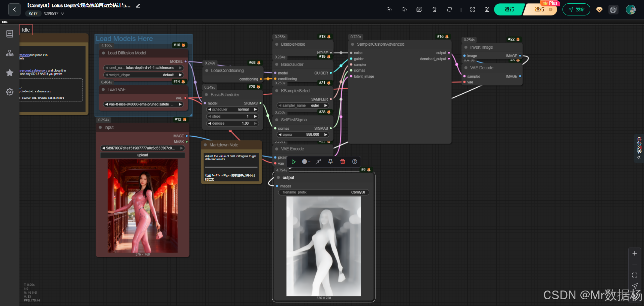Select the VAE Decode node title

[x=482, y=68]
